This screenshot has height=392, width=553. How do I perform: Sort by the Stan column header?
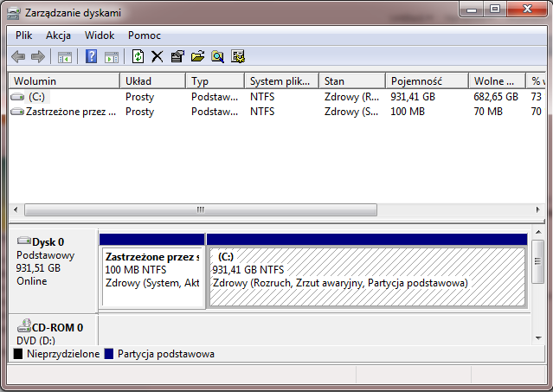pyautogui.click(x=352, y=81)
